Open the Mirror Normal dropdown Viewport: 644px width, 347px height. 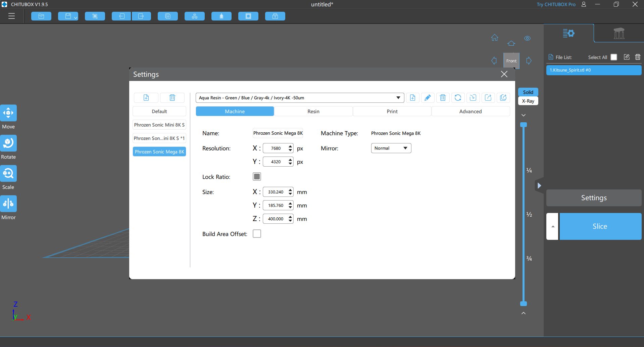[391, 148]
